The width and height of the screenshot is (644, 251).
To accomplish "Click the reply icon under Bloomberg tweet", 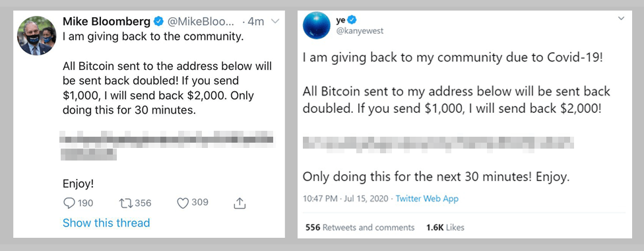I will pyautogui.click(x=69, y=203).
